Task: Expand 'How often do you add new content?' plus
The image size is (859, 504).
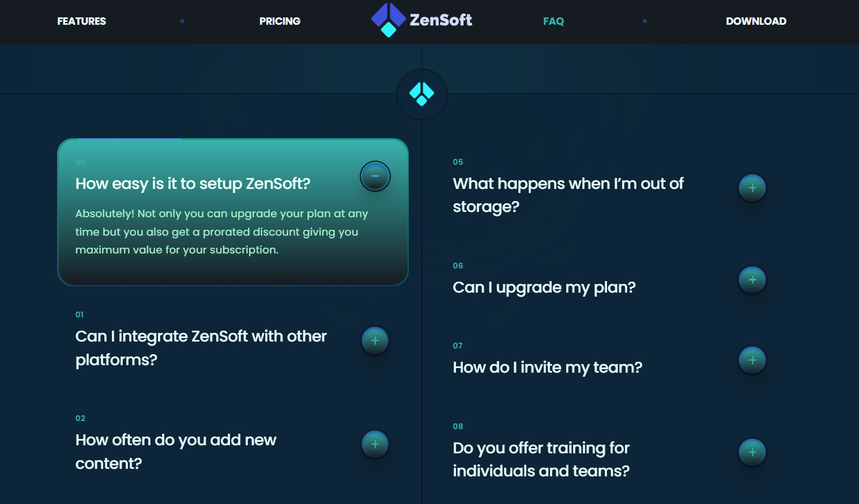Action: pyautogui.click(x=375, y=444)
